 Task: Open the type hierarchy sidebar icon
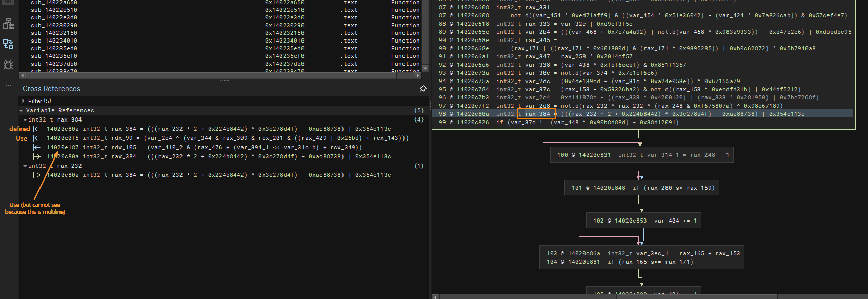coord(8,24)
